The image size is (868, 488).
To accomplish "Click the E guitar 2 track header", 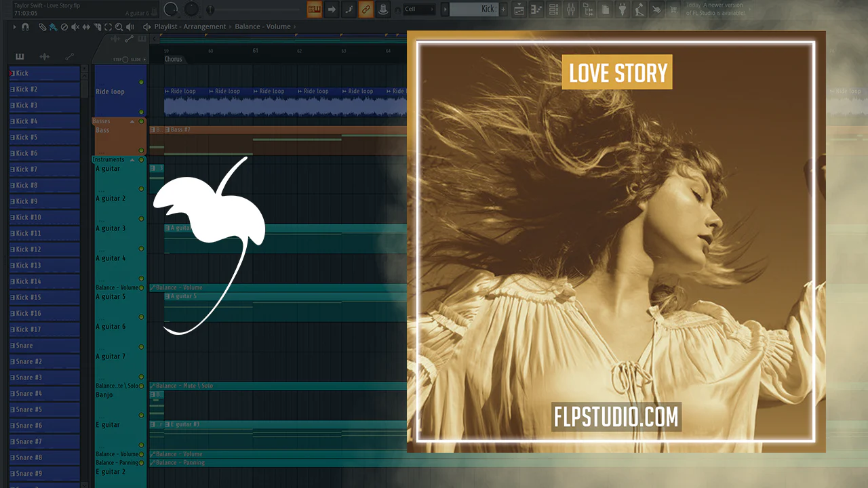I will coord(119,476).
